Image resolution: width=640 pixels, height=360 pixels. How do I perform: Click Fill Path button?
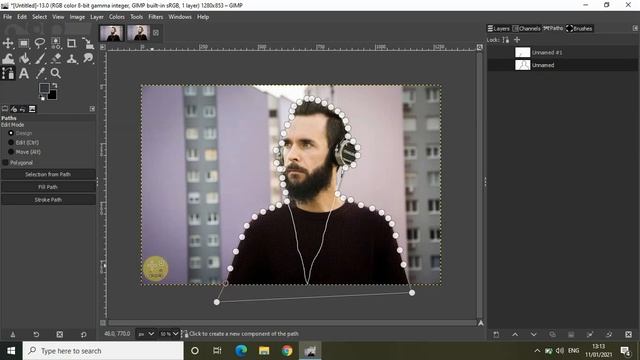(x=48, y=187)
